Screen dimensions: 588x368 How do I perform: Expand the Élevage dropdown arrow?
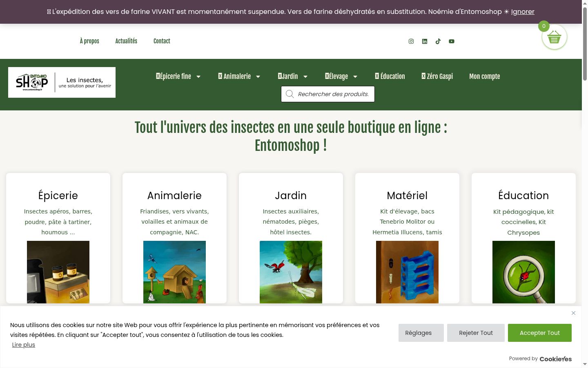[355, 76]
